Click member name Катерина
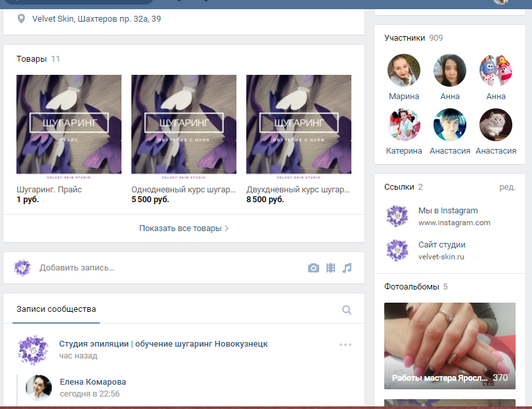 point(404,151)
